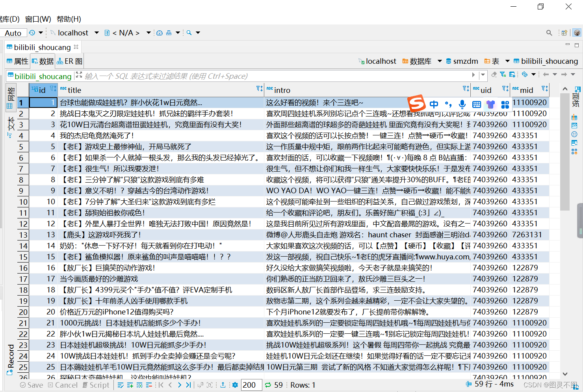Go to previous row icon
The height and width of the screenshot is (392, 583).
click(170, 385)
